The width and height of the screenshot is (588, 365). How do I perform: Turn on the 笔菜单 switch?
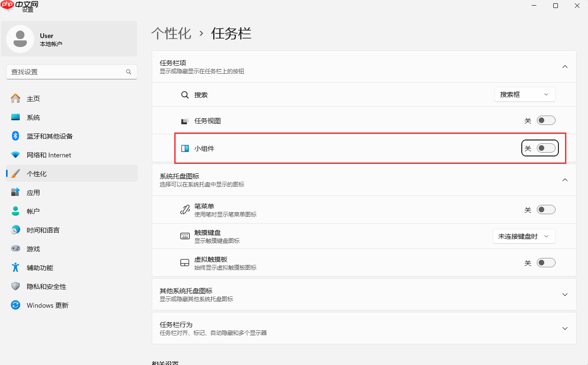click(x=545, y=210)
